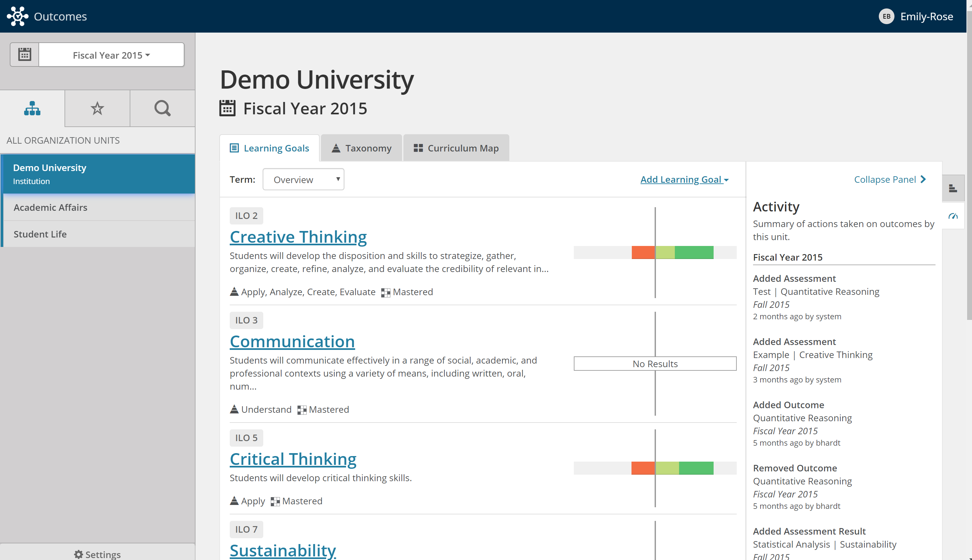This screenshot has width=972, height=560.
Task: Select Academic Affairs unit
Action: [x=98, y=207]
